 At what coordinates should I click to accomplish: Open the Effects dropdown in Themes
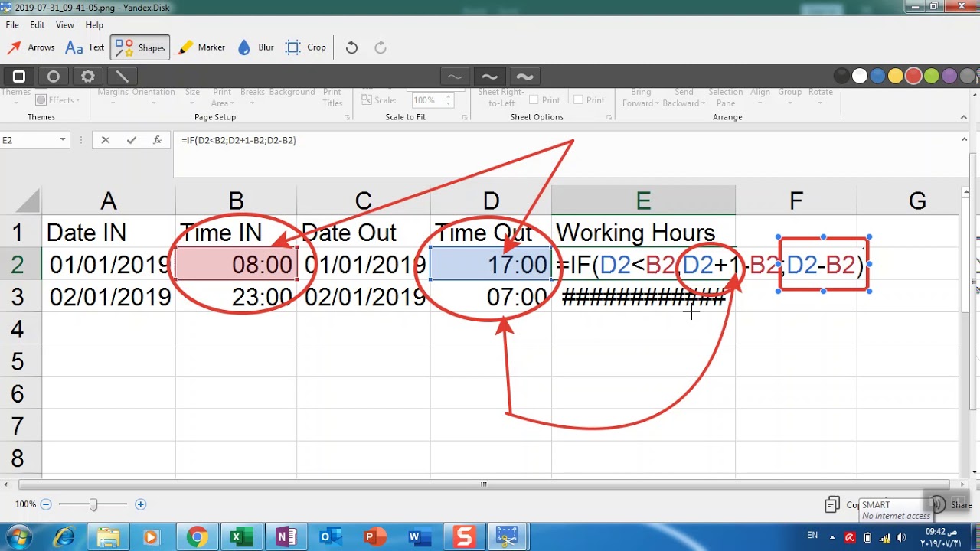coord(58,100)
